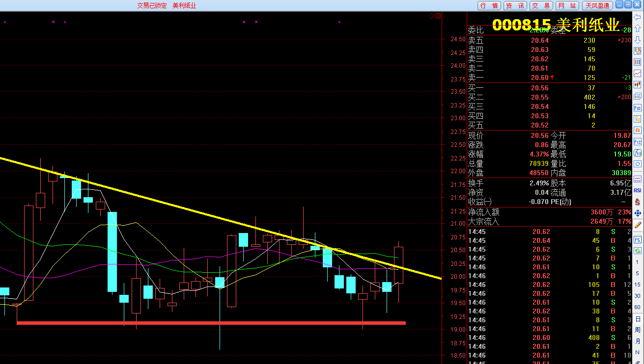Click the stock title 000815 美利纸业
The width and height of the screenshot is (644, 364).
point(556,25)
